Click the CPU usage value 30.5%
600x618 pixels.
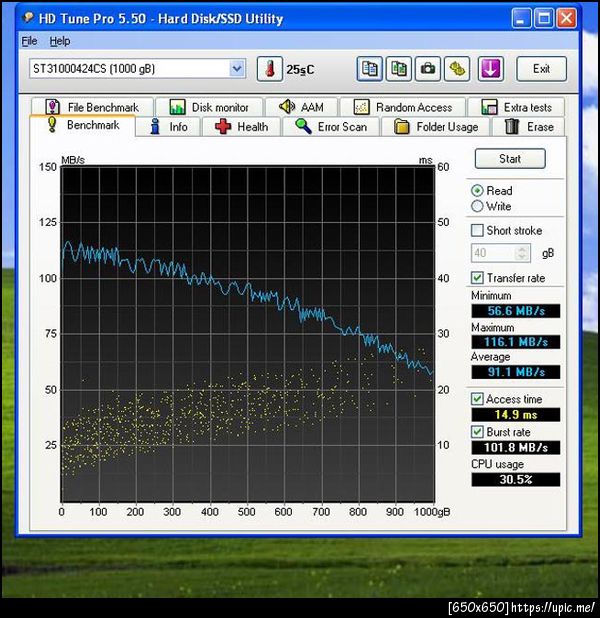pyautogui.click(x=516, y=479)
